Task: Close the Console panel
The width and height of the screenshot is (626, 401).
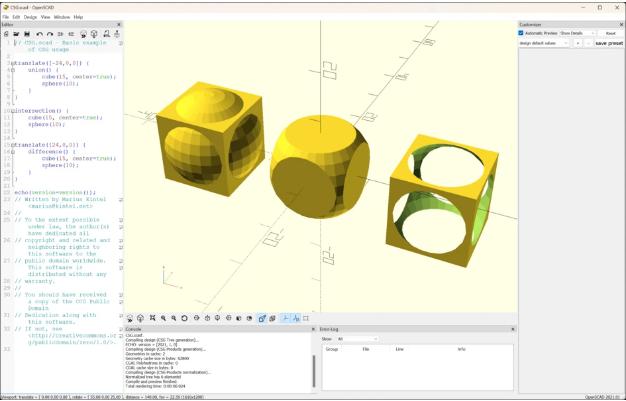Action: pyautogui.click(x=313, y=329)
